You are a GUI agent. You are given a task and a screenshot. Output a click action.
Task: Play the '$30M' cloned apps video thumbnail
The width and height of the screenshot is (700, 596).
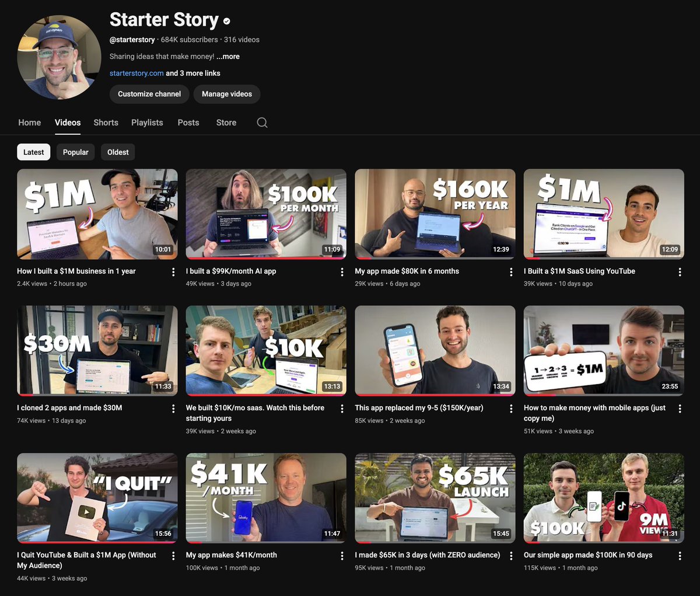click(97, 350)
